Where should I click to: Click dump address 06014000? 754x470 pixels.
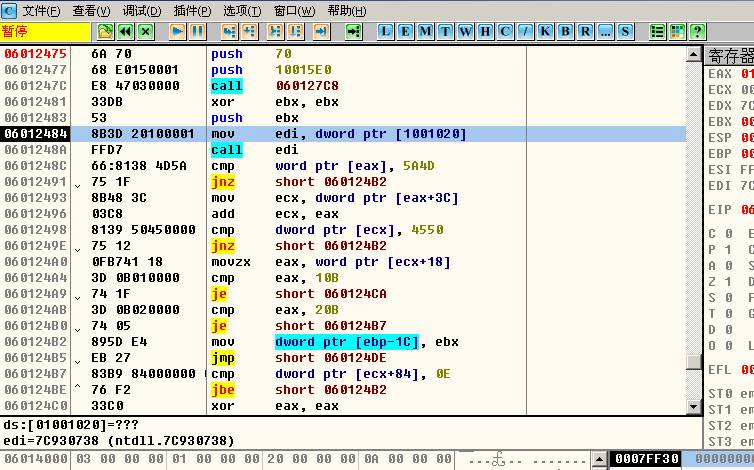(x=36, y=459)
